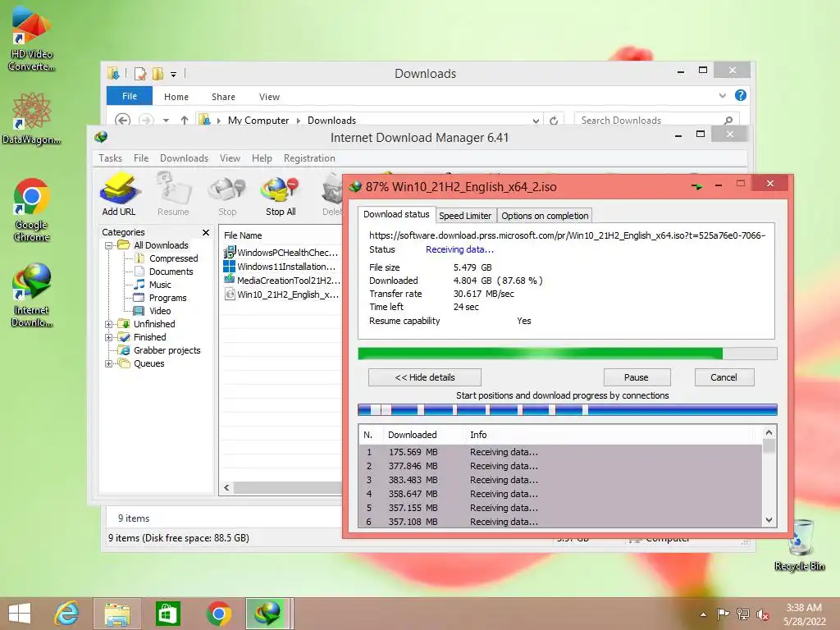Click the Windows Start button

point(20,614)
